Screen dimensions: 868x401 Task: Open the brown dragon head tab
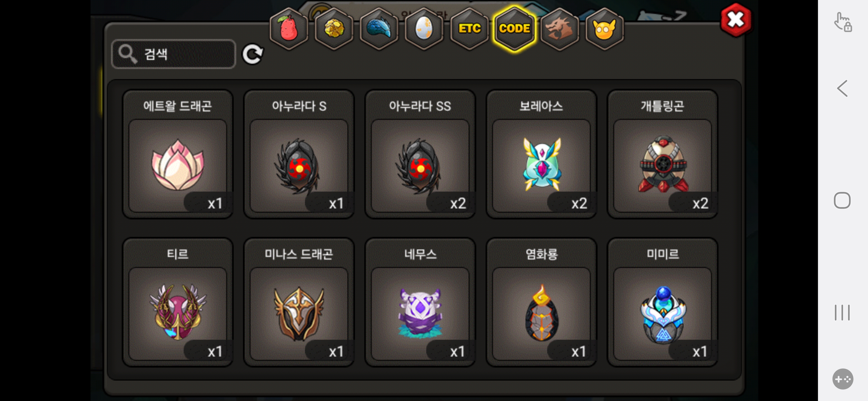(560, 28)
